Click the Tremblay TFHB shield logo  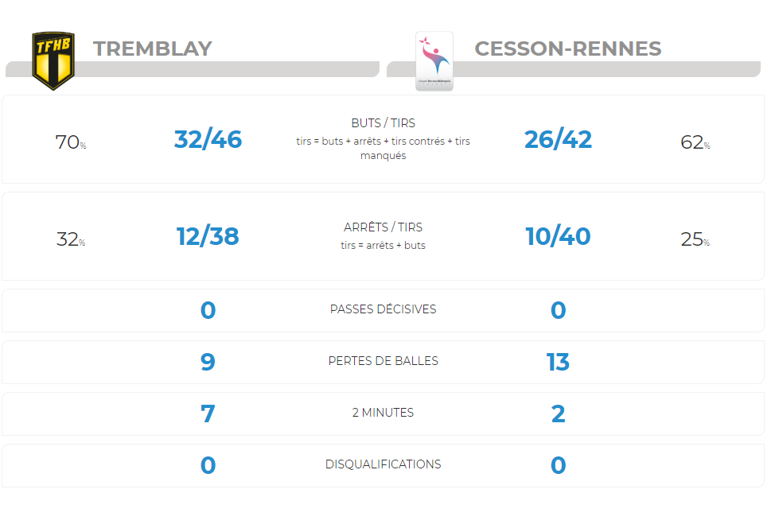pos(53,60)
